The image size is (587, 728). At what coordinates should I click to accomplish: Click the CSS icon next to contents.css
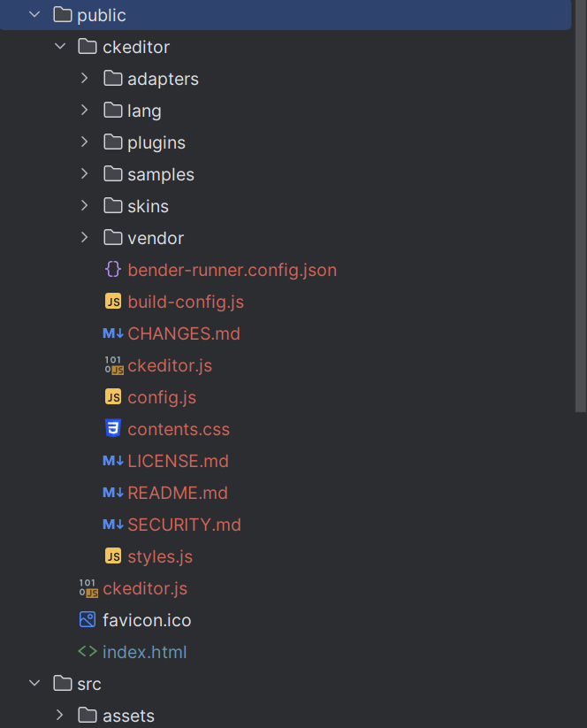112,428
